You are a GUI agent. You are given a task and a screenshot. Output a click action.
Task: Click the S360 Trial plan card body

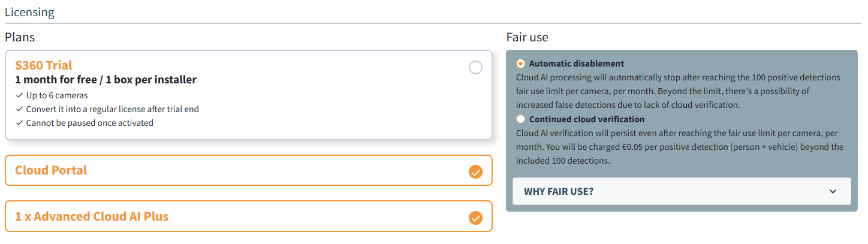tap(249, 95)
